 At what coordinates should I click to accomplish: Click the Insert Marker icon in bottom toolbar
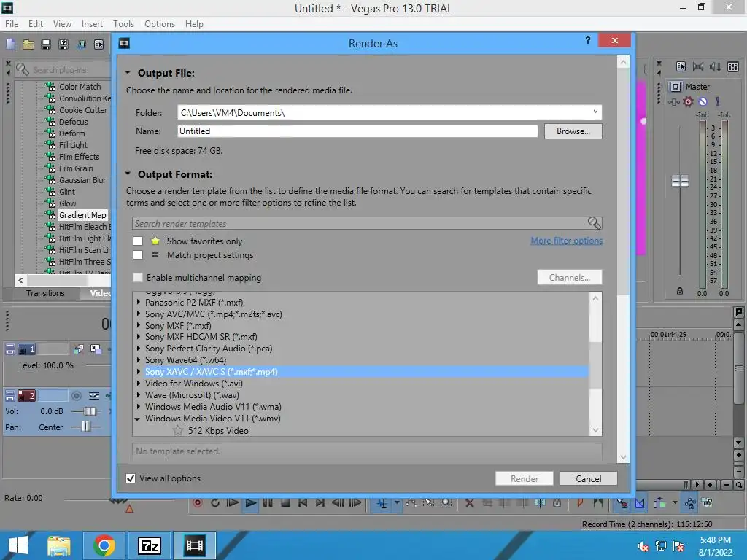(580, 503)
